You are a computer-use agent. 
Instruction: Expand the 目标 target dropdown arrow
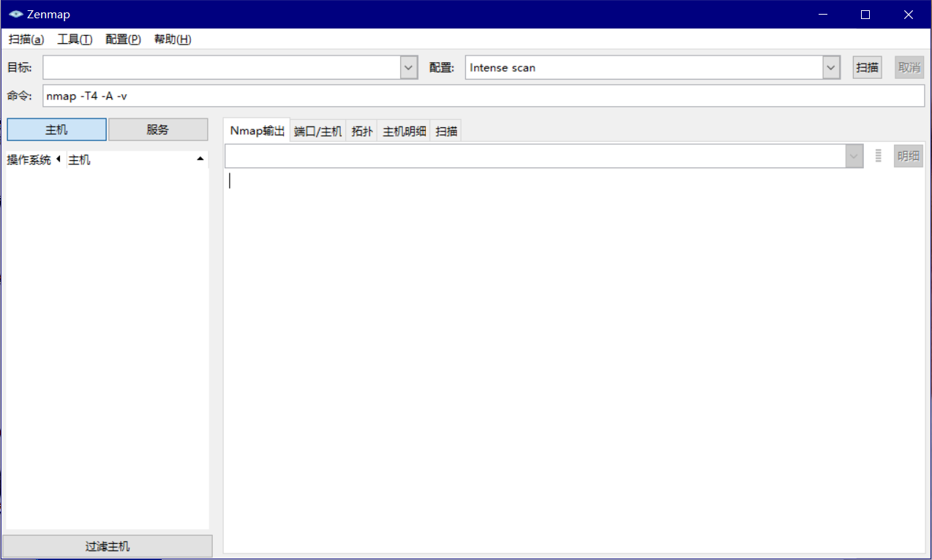(409, 67)
